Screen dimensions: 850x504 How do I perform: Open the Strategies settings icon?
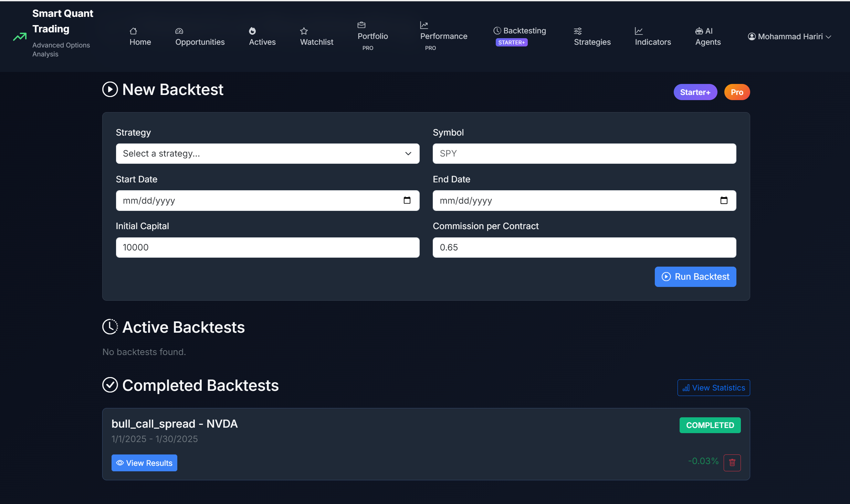tap(578, 31)
